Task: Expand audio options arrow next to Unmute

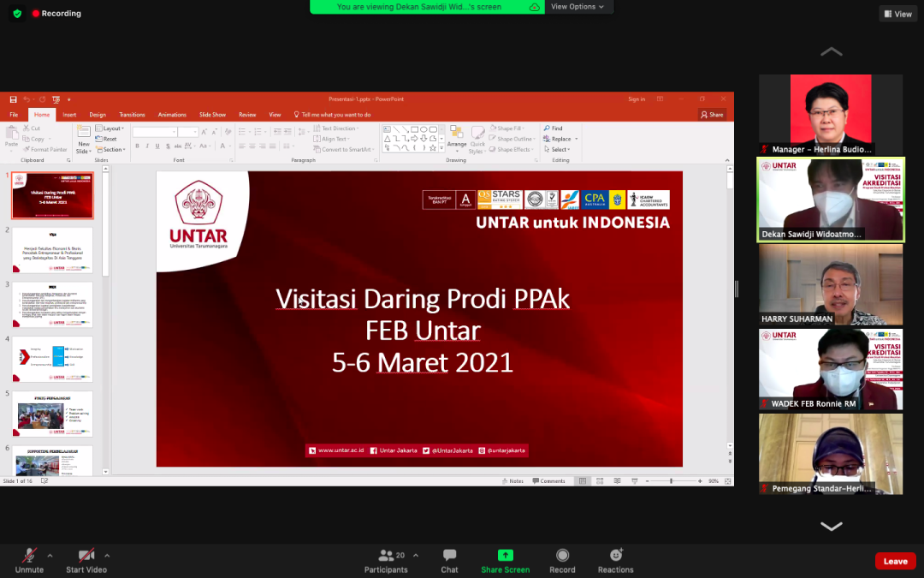Action: tap(50, 556)
